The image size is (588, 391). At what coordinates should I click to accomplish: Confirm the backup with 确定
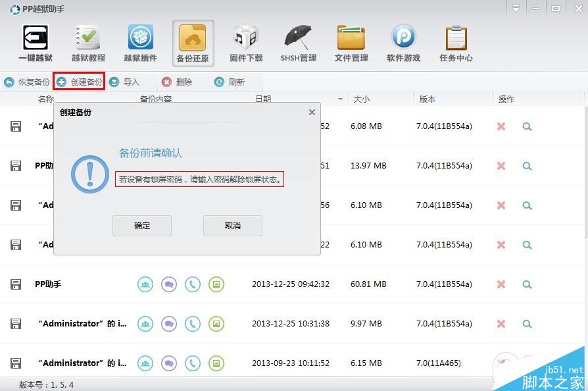(141, 225)
